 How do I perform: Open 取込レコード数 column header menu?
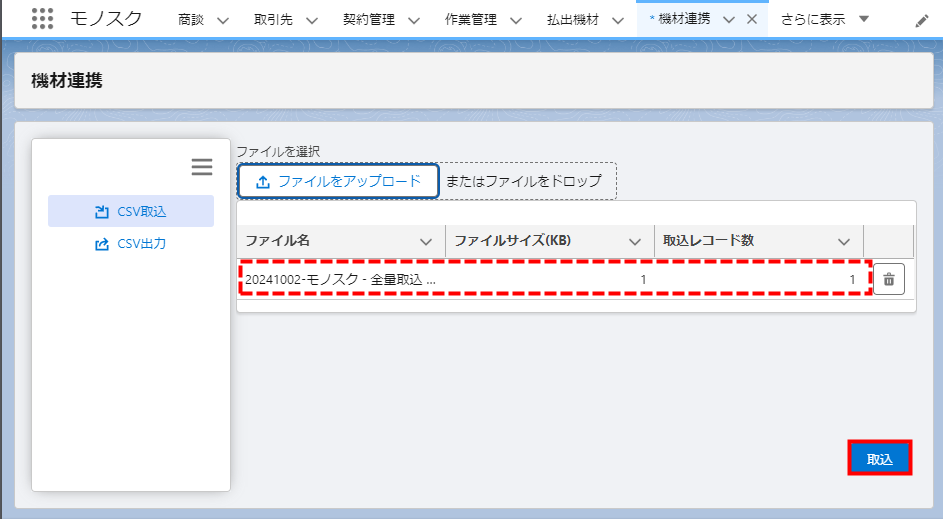844,242
